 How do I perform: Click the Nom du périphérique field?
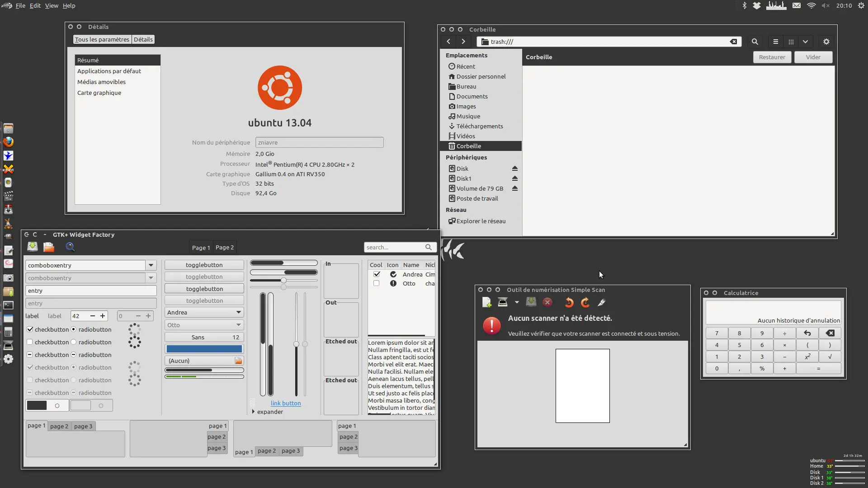click(x=319, y=142)
